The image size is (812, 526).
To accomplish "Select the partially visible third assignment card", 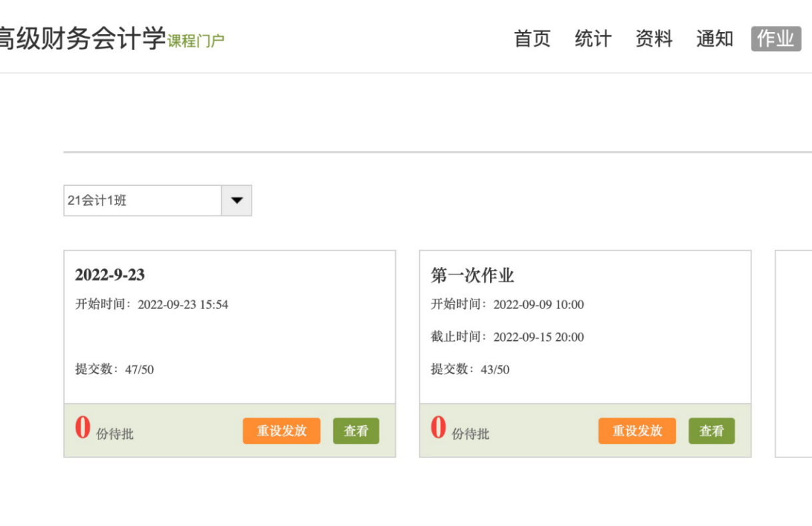I will [793, 353].
